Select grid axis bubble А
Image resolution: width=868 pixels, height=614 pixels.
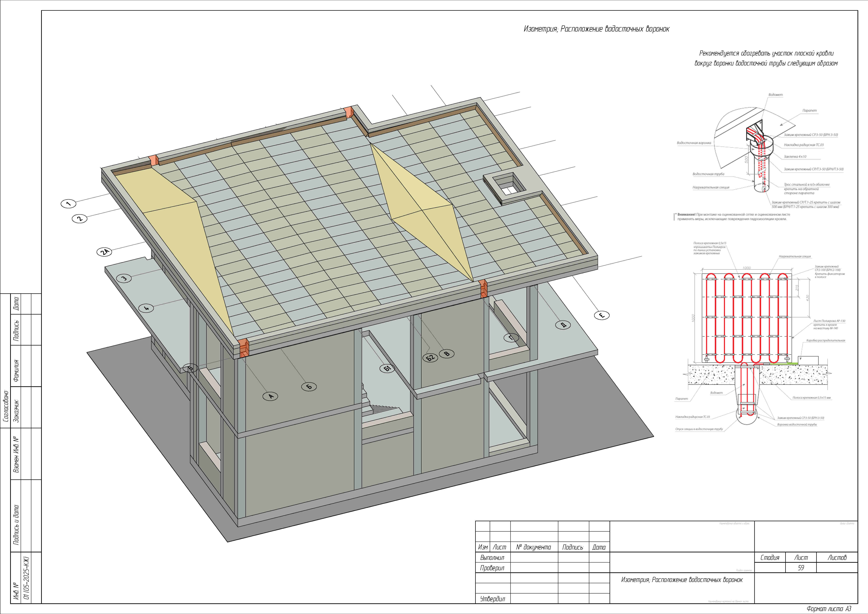pyautogui.click(x=270, y=396)
